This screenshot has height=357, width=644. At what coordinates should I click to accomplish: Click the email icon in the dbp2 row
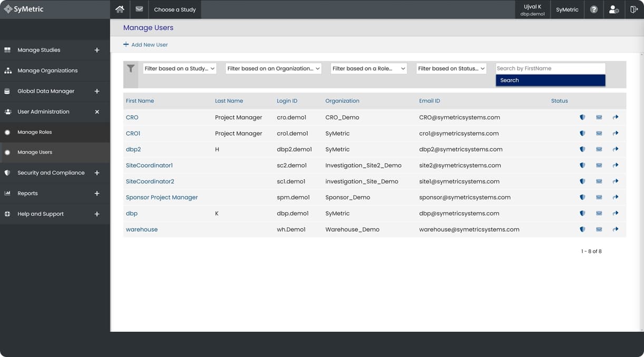click(599, 149)
